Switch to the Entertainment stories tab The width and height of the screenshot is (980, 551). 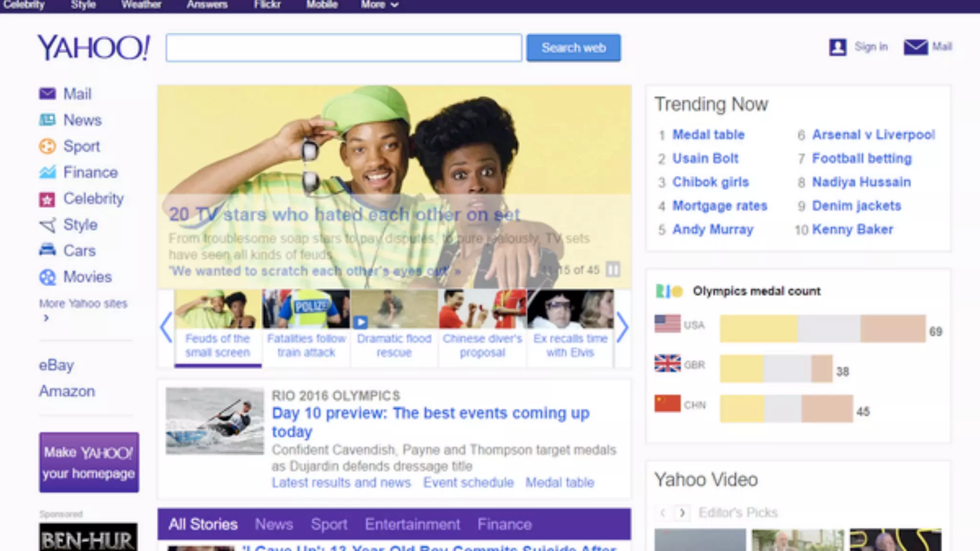[x=412, y=524]
